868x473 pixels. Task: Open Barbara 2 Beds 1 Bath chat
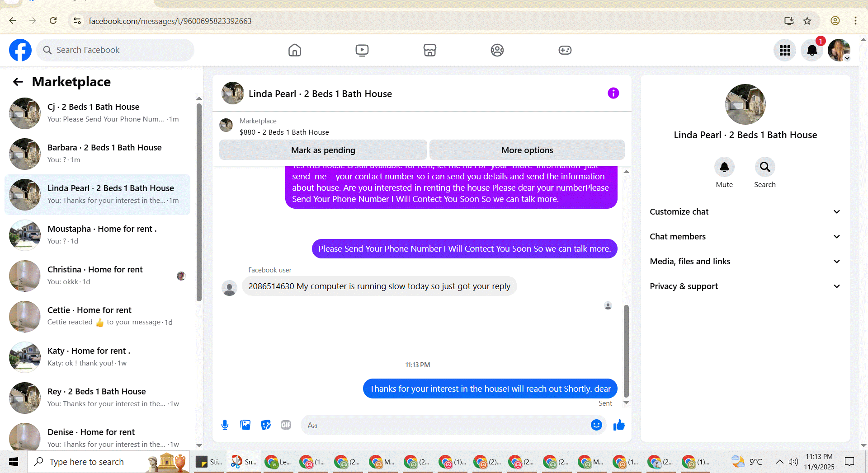coord(98,154)
